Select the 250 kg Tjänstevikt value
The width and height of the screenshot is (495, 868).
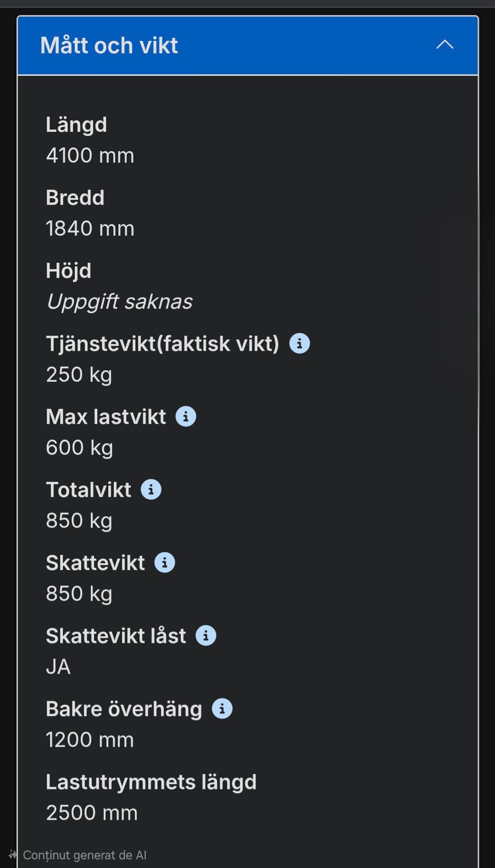point(79,375)
